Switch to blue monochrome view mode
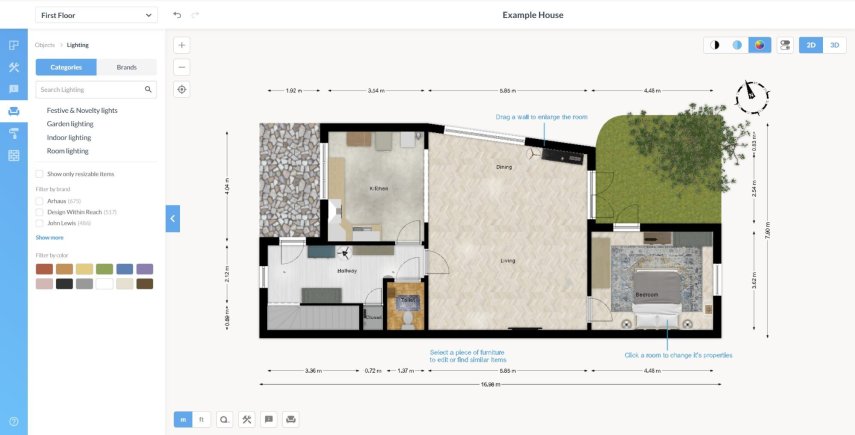 pyautogui.click(x=737, y=45)
